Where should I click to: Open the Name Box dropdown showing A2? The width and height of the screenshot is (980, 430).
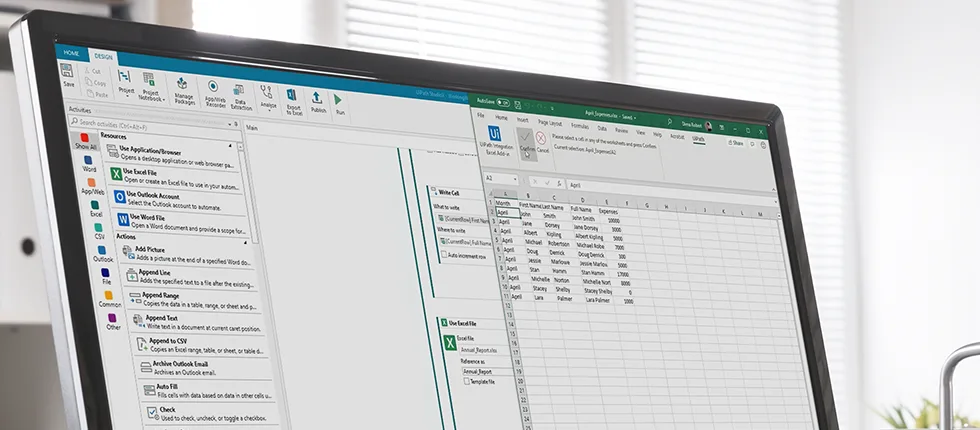tap(515, 179)
